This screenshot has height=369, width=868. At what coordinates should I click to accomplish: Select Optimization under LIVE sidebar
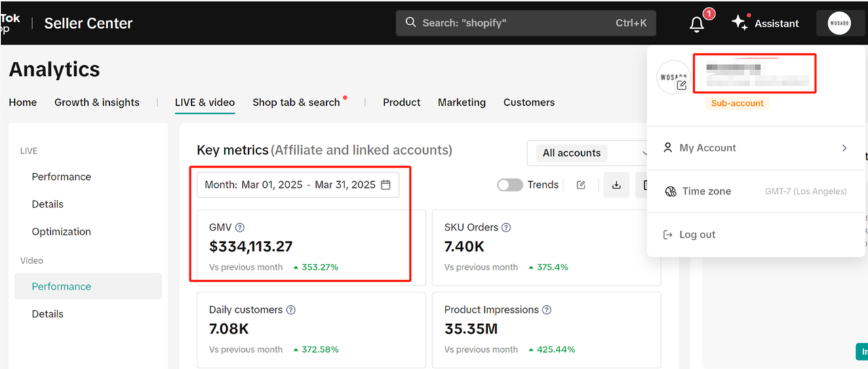(61, 231)
